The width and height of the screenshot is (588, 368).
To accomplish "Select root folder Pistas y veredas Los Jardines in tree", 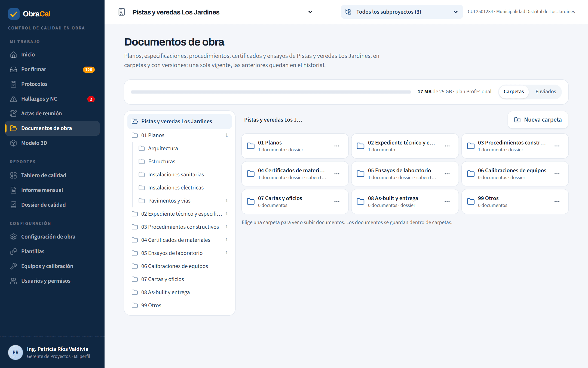I will pyautogui.click(x=180, y=121).
